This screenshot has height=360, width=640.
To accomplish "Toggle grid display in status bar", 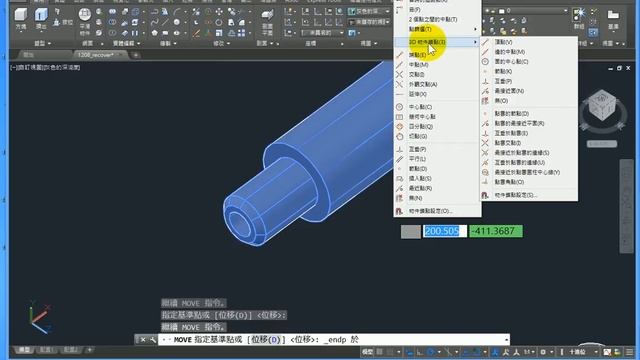I will pyautogui.click(x=379, y=352).
